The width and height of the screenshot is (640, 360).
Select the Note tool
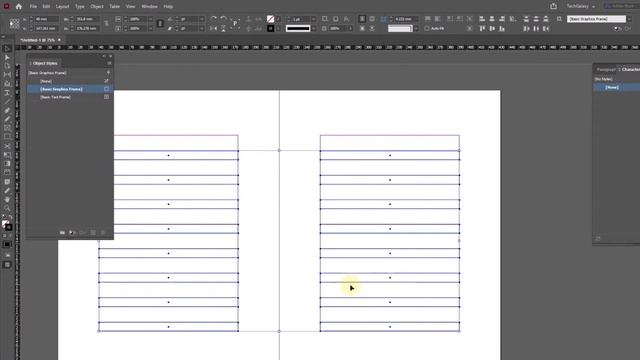coord(7,182)
